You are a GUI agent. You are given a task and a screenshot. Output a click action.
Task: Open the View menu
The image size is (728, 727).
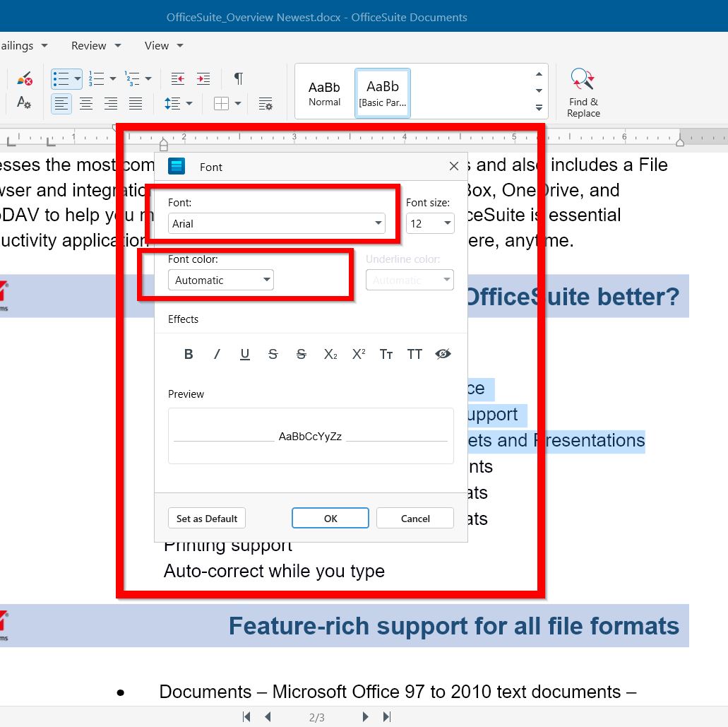coord(164,45)
